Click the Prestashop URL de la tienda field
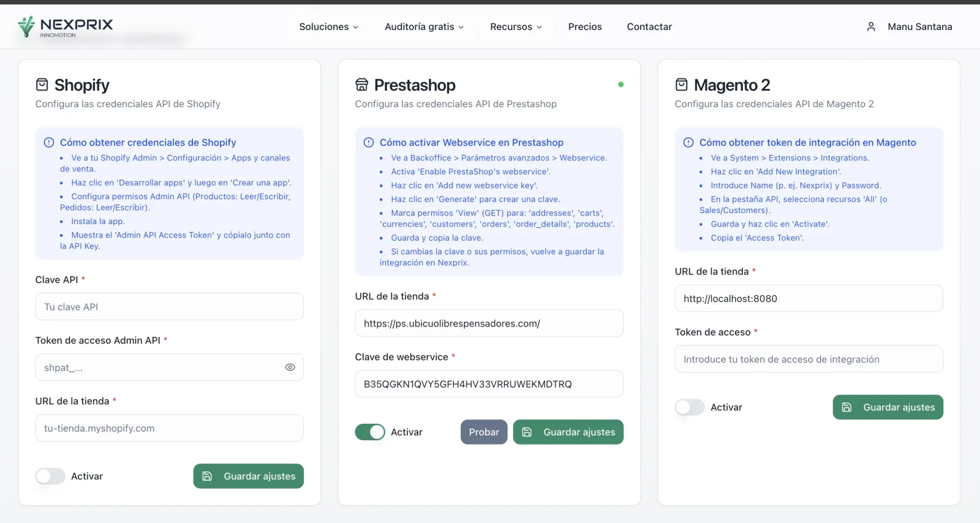Screen dimensions: 980x523 pyautogui.click(x=489, y=323)
